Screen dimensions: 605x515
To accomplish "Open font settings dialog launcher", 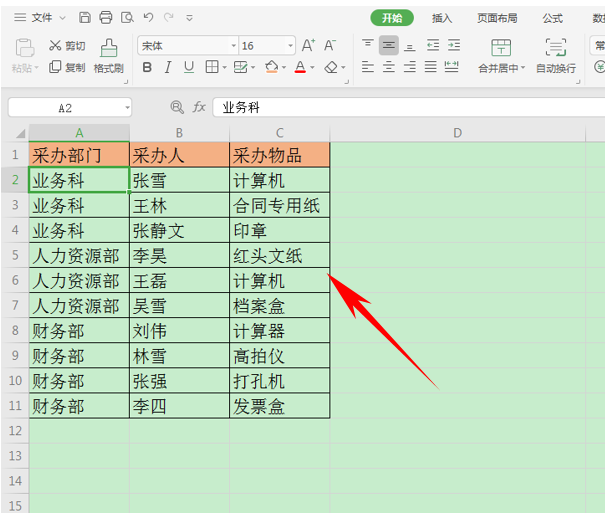I will click(346, 82).
